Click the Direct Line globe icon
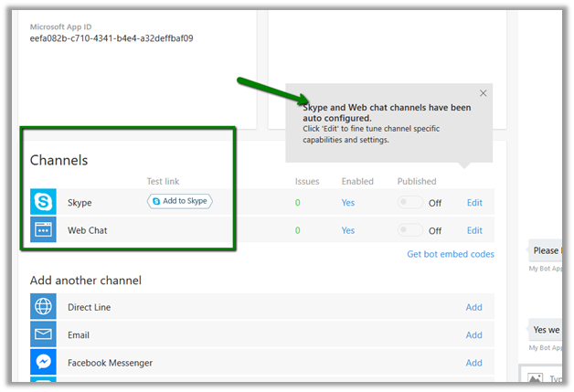This screenshot has width=574, height=392. coord(43,307)
